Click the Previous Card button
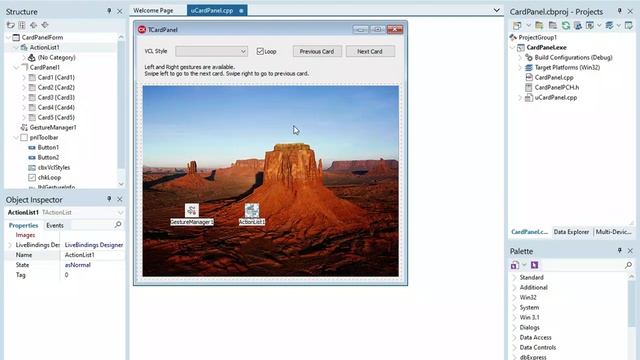Image resolution: width=640 pixels, height=360 pixels. pos(317,51)
